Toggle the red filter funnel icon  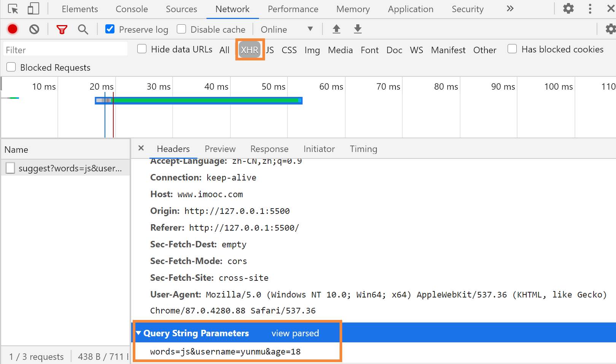tap(62, 29)
